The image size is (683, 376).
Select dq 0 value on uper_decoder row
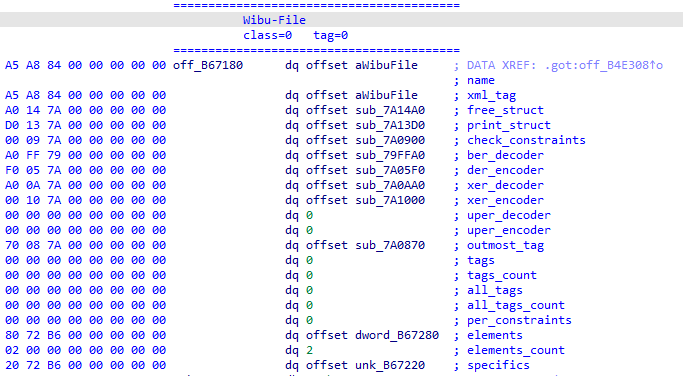tap(310, 215)
